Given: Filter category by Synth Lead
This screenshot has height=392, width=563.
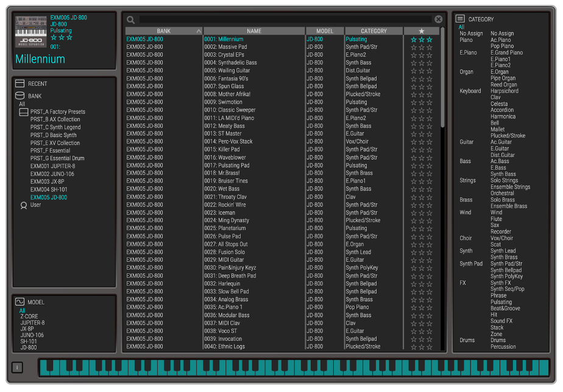Looking at the screenshot, I should coord(503,251).
